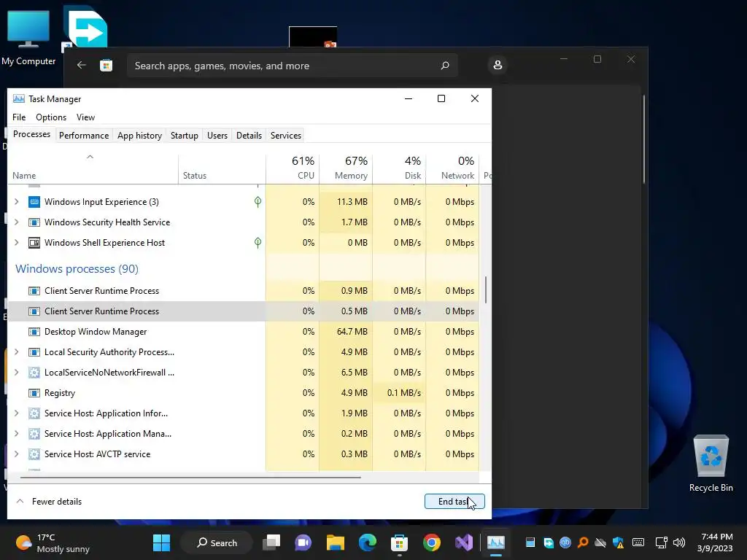Open the weather widget showing 17°C Mostly sunny
Viewport: 747px width, 560px height.
pyautogui.click(x=53, y=542)
